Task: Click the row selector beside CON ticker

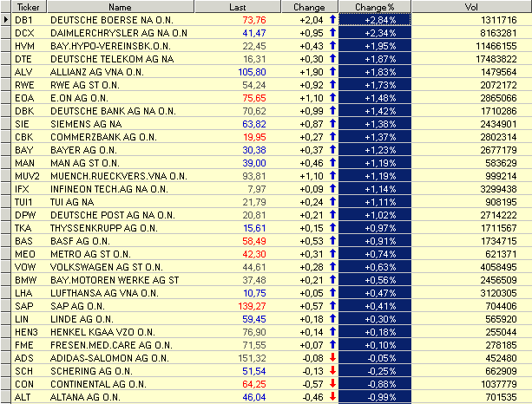Action: tap(6, 384)
